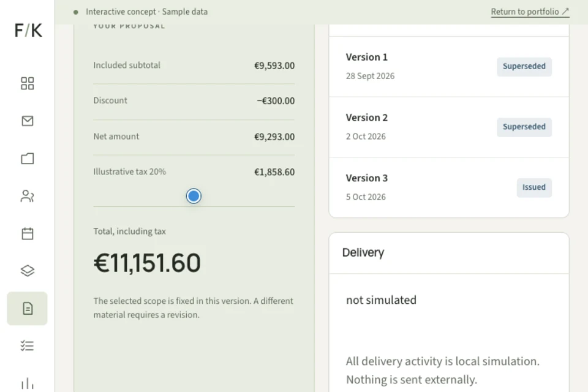This screenshot has width=588, height=392.
Task: Open the dashboard grid icon in sidebar
Action: click(28, 83)
